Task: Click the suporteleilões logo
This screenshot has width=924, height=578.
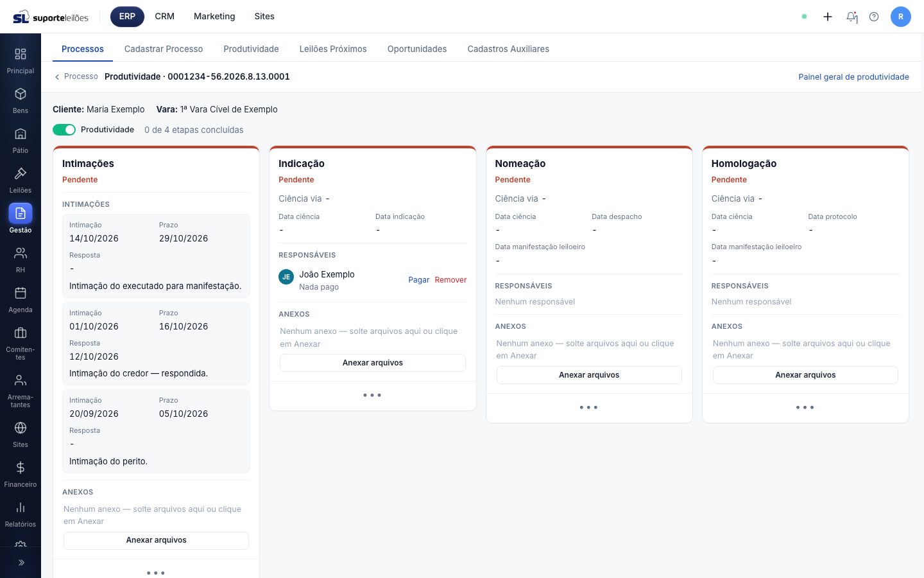Action: coord(51,17)
